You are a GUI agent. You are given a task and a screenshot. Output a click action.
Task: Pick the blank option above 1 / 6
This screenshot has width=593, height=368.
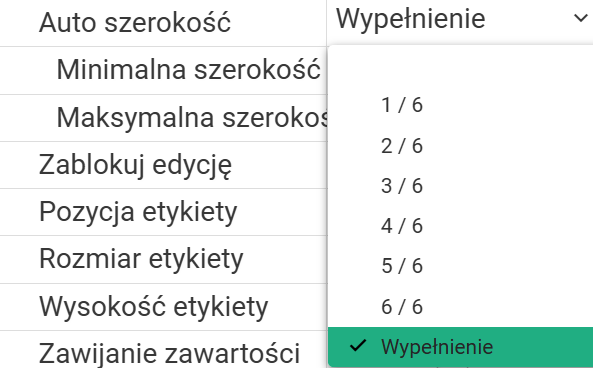pyautogui.click(x=460, y=66)
